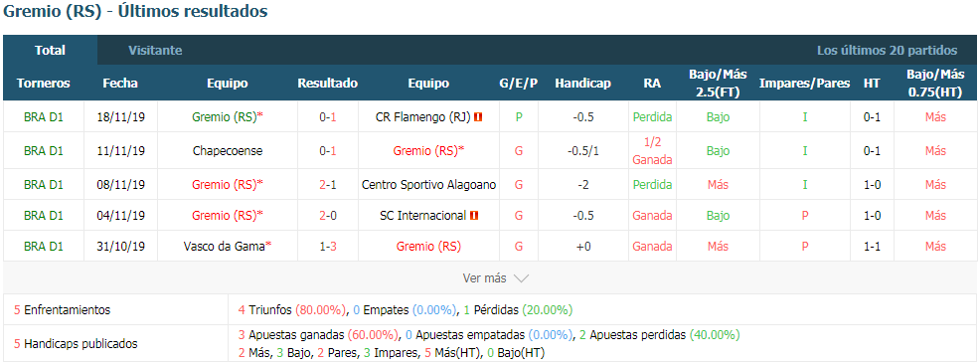Open Los últimos 20 partidos selector
The height and width of the screenshot is (364, 980).
point(887,51)
